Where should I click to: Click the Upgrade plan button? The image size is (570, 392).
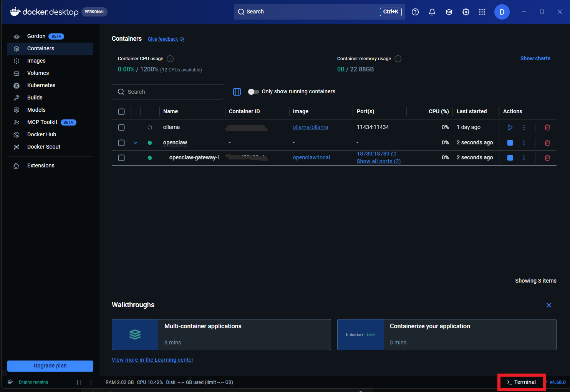(50, 366)
